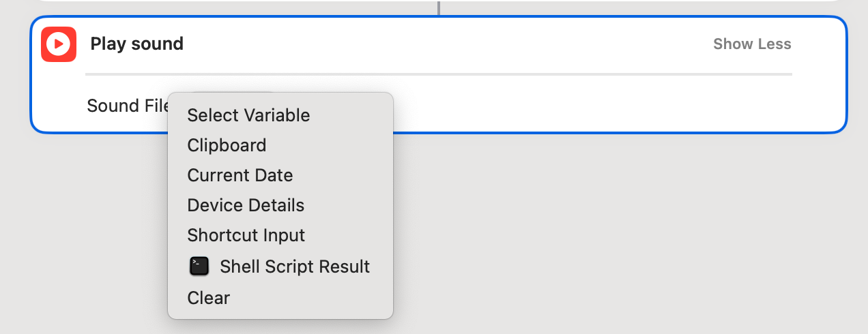868x334 pixels.
Task: Select the Current Date variable
Action: [240, 175]
